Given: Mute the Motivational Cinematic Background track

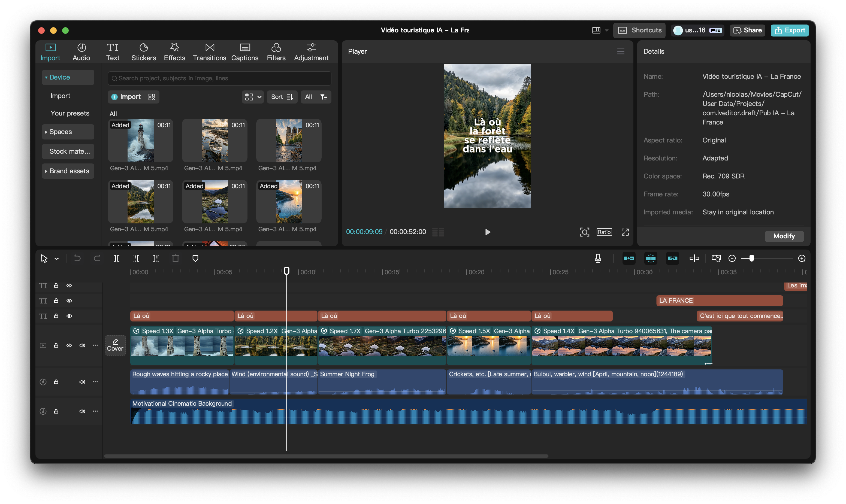Looking at the screenshot, I should coord(82,411).
